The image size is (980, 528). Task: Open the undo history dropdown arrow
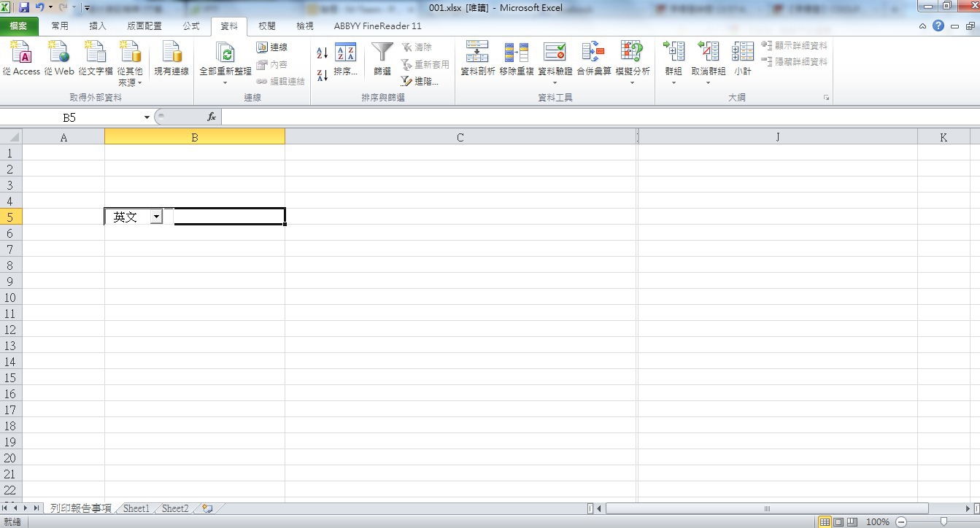tap(50, 7)
